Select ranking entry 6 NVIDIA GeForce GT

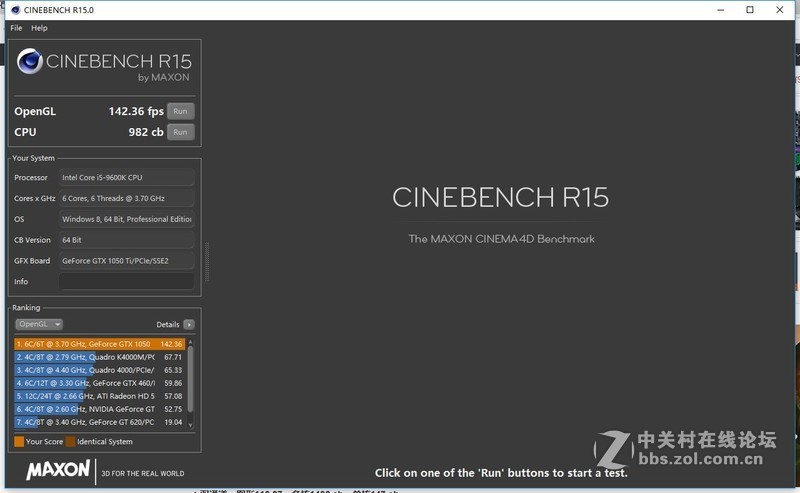99,409
